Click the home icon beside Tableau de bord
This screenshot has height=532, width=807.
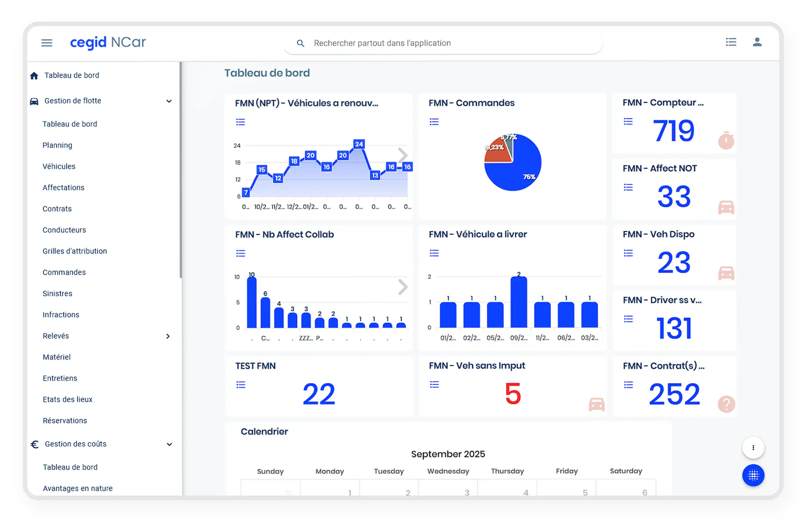(x=34, y=76)
